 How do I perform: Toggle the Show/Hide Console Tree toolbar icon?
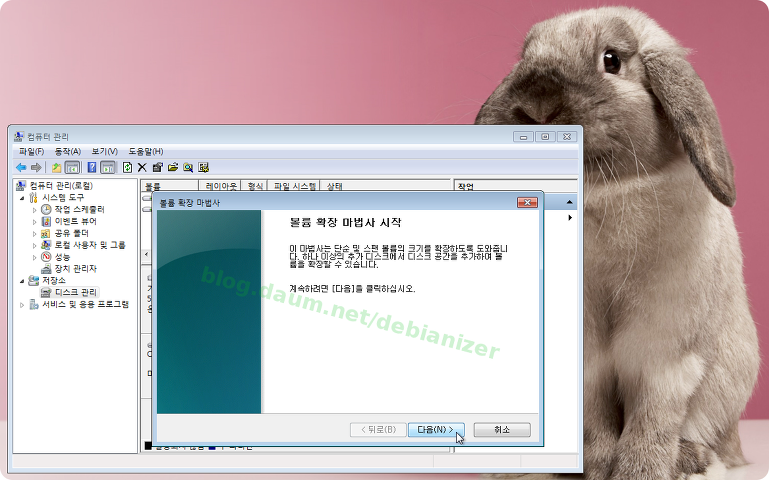(x=72, y=168)
